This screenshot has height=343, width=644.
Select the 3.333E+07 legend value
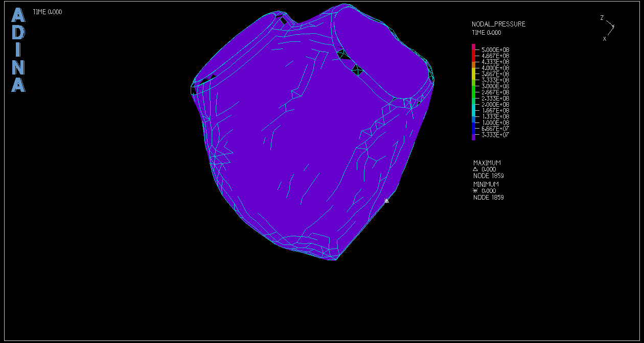coord(495,135)
